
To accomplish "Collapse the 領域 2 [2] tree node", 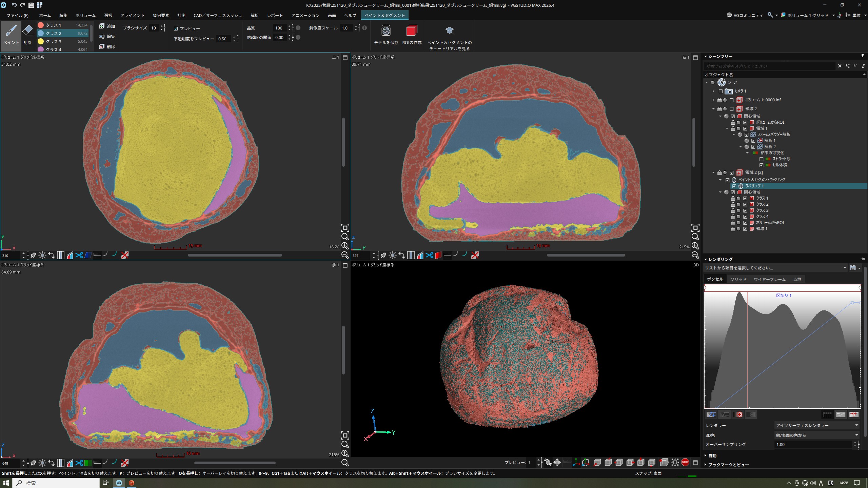I will (713, 172).
